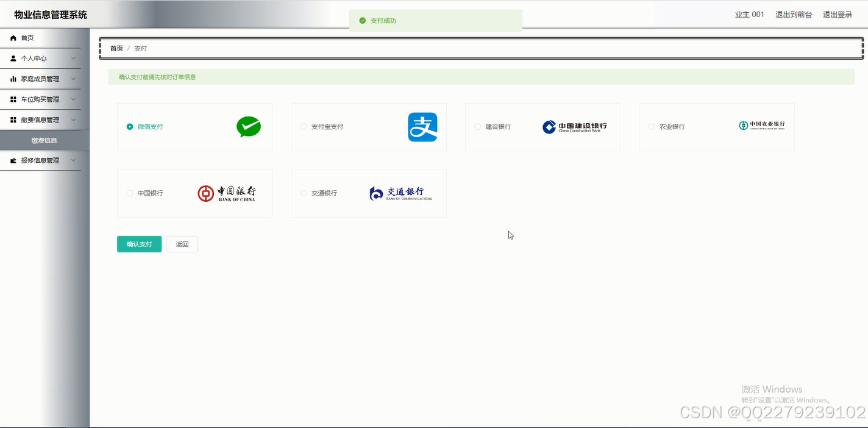
Task: Click the Bank of China logo
Action: (x=227, y=193)
